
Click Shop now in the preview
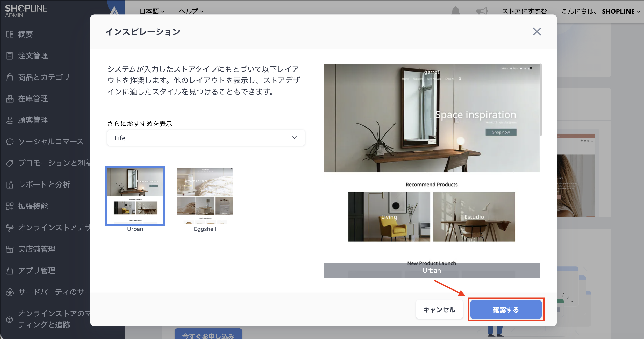click(x=501, y=132)
